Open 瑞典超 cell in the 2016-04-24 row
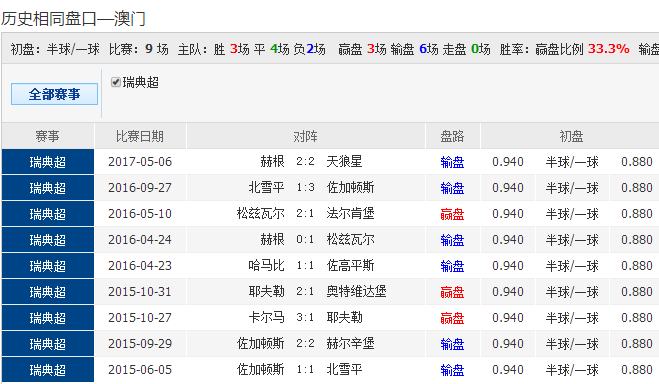659x384 pixels. 48,240
